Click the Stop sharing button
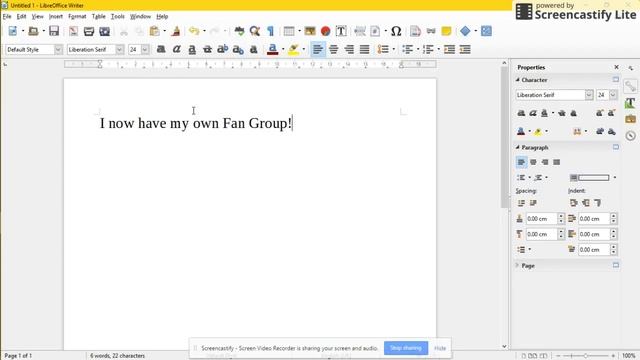Image resolution: width=640 pixels, height=360 pixels. [406, 348]
